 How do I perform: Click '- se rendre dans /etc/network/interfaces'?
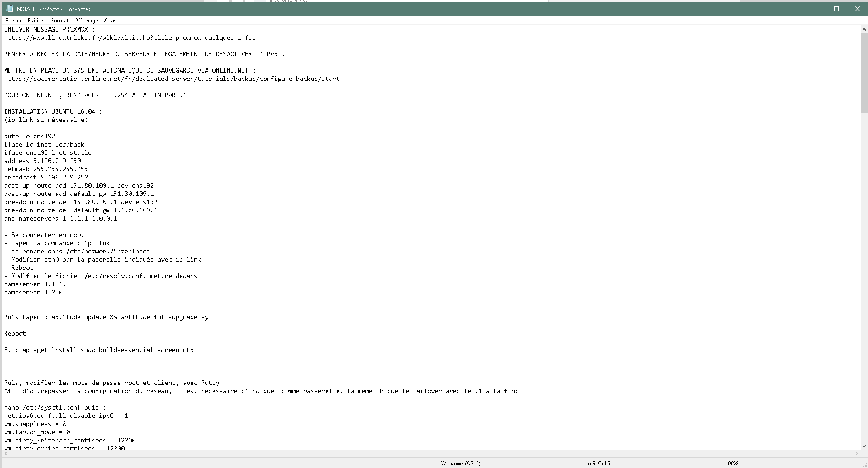tap(77, 252)
